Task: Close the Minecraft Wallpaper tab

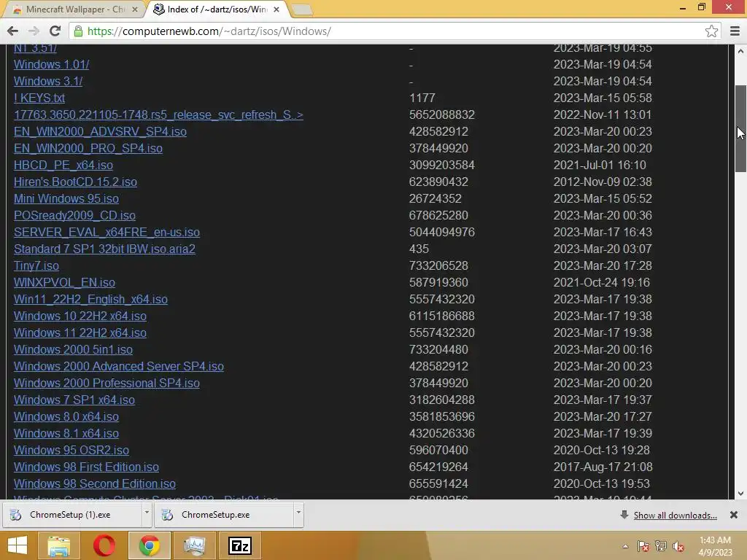Action: [135, 9]
